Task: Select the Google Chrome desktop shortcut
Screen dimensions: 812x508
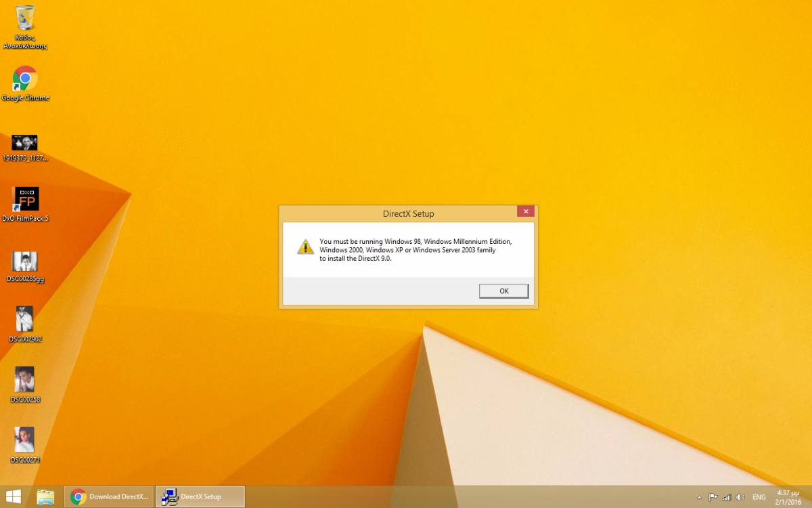Action: pyautogui.click(x=25, y=84)
